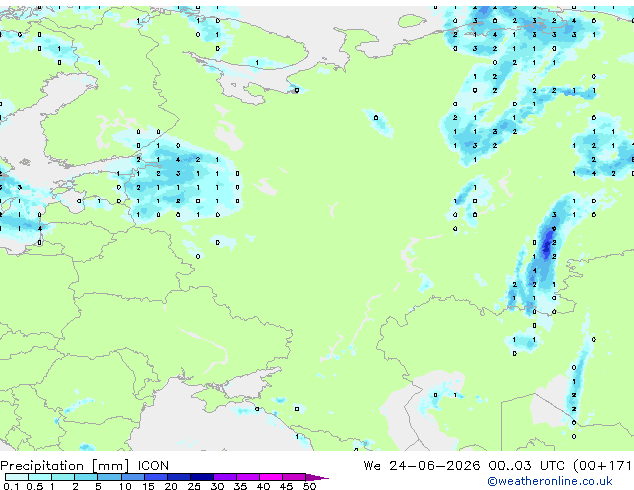Click the 40 to 45 mm magenta swatch
The width and height of the screenshot is (634, 490).
point(271,477)
